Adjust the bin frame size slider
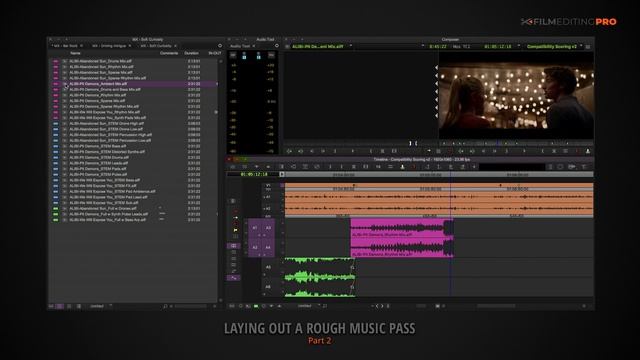Screen dimensions: 640x360 (191, 306)
